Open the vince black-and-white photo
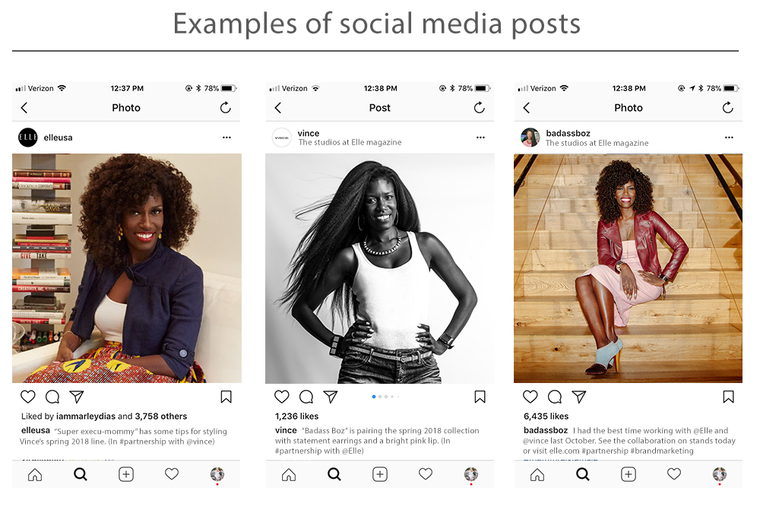The height and width of the screenshot is (532, 760). 380,268
